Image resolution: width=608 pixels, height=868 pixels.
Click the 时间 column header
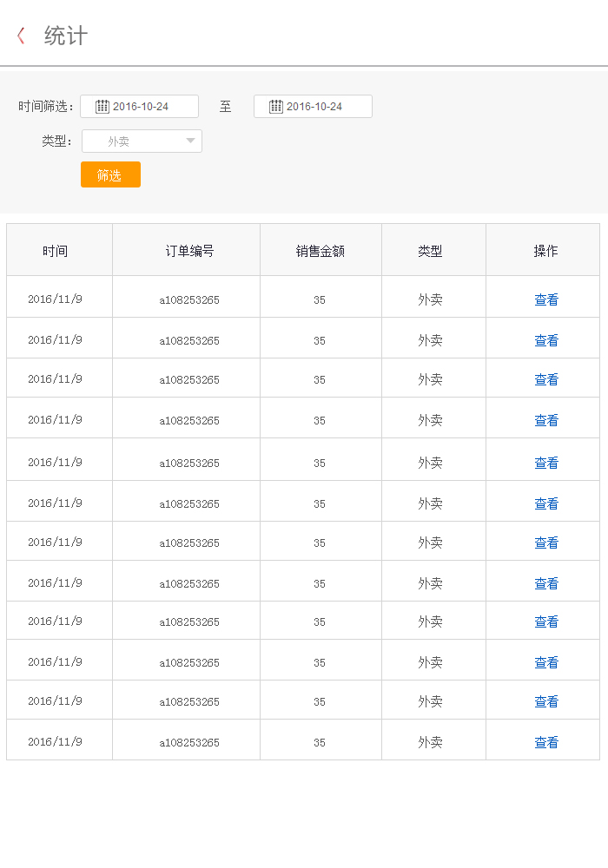[x=55, y=251]
